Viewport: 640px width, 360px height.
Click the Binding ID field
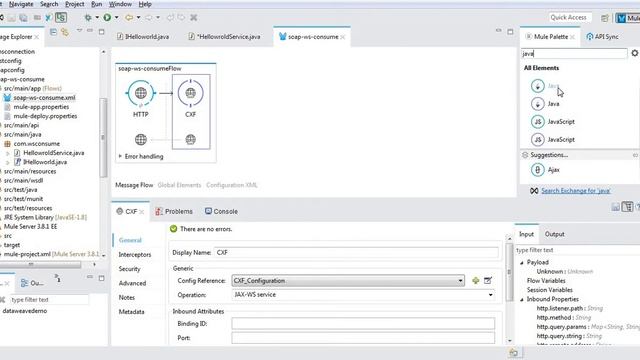coord(363,324)
